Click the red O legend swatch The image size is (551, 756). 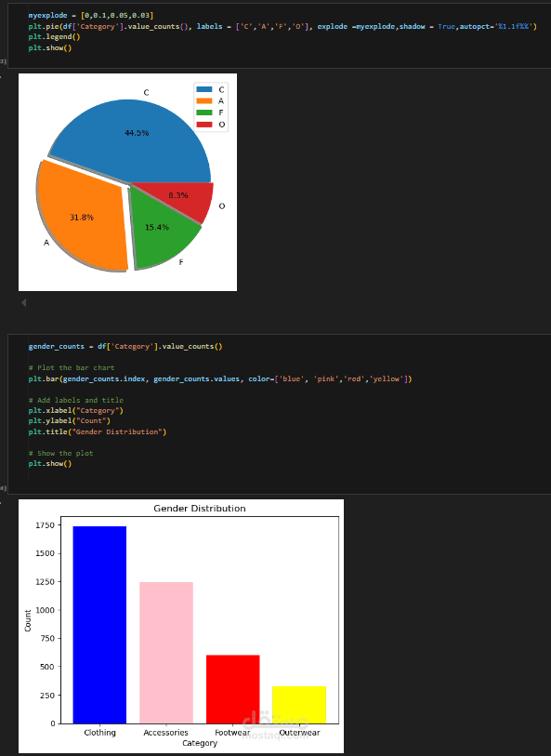pos(204,125)
